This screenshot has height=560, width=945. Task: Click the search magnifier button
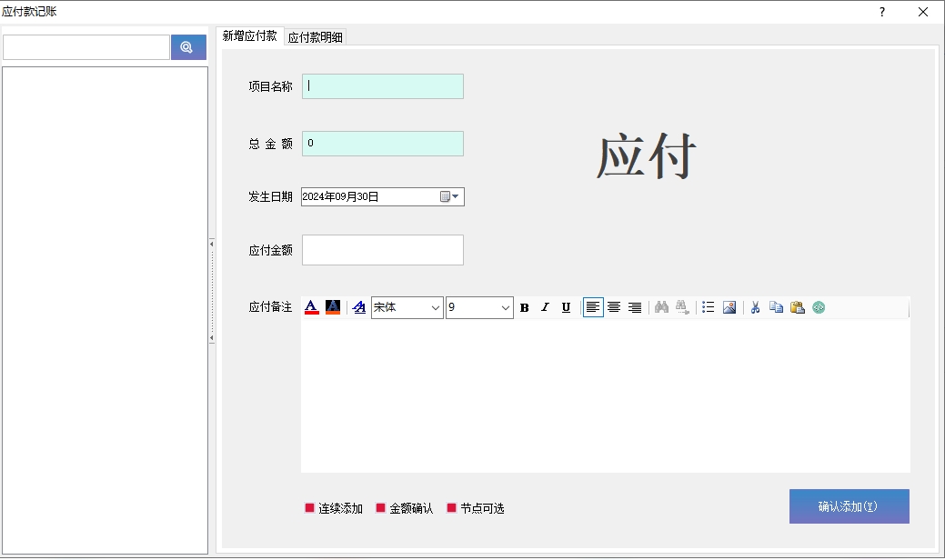(x=188, y=47)
